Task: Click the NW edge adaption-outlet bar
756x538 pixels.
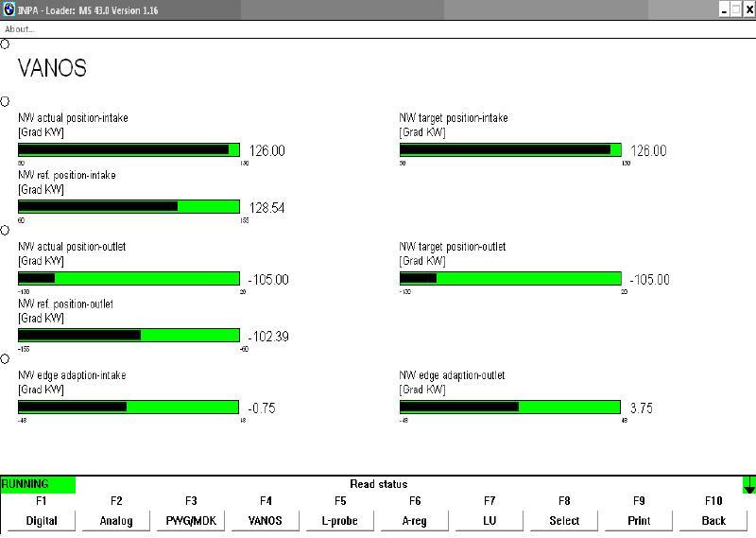Action: pos(510,407)
